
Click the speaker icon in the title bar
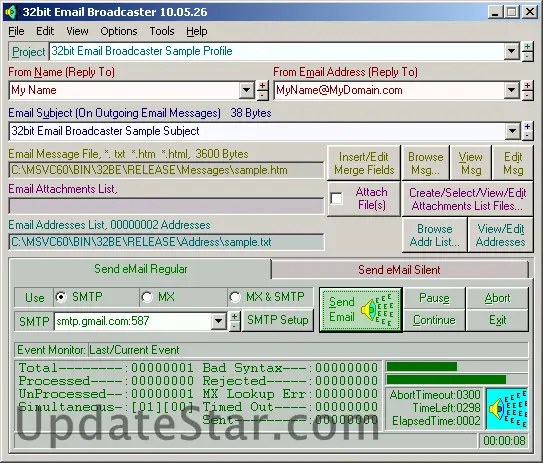pos(11,12)
